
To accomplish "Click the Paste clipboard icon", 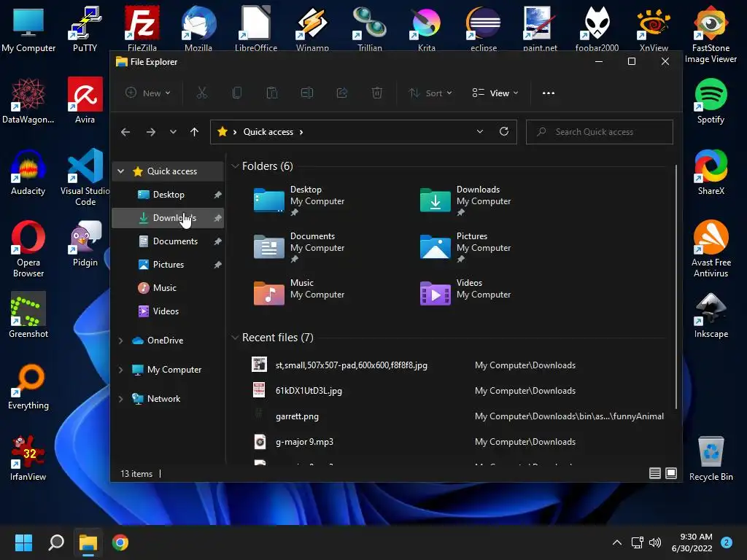I will click(272, 93).
